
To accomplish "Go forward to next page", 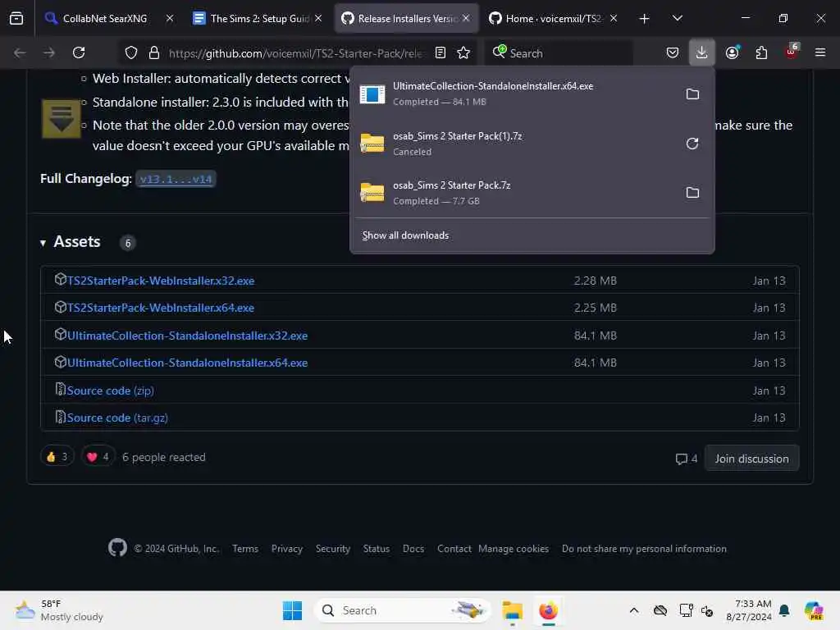I will [49, 52].
